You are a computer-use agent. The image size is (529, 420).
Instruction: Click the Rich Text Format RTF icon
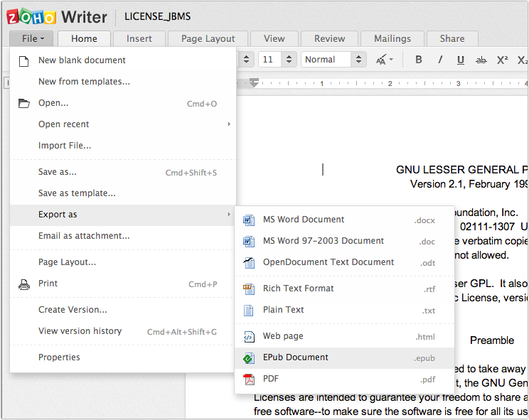pyautogui.click(x=249, y=289)
